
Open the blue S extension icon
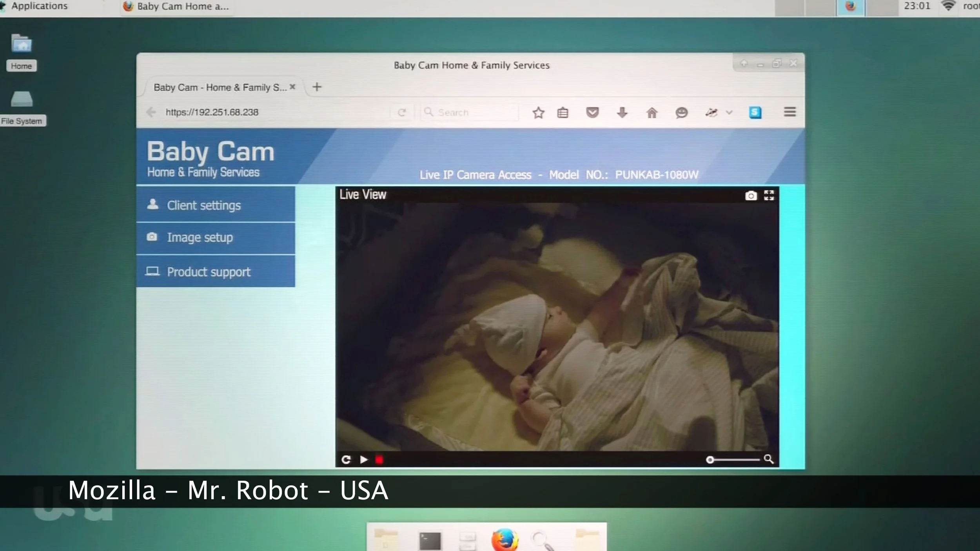pyautogui.click(x=756, y=112)
